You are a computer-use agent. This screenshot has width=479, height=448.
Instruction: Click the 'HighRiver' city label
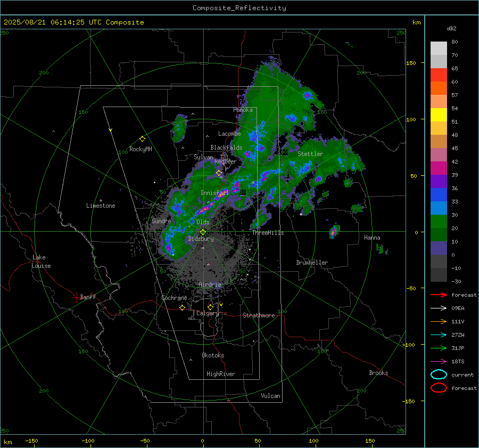click(220, 374)
